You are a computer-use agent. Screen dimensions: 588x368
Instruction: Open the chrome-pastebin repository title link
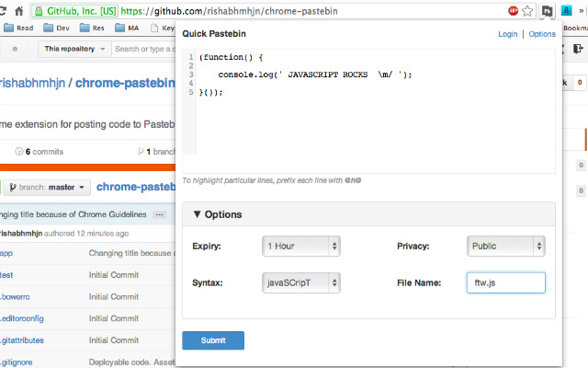click(125, 83)
